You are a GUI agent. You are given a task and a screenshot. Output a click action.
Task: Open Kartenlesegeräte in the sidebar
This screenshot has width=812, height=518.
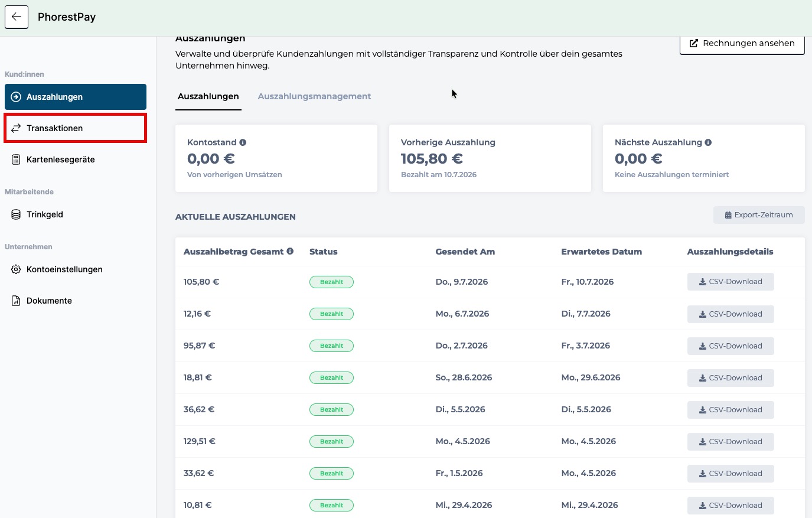coord(76,159)
